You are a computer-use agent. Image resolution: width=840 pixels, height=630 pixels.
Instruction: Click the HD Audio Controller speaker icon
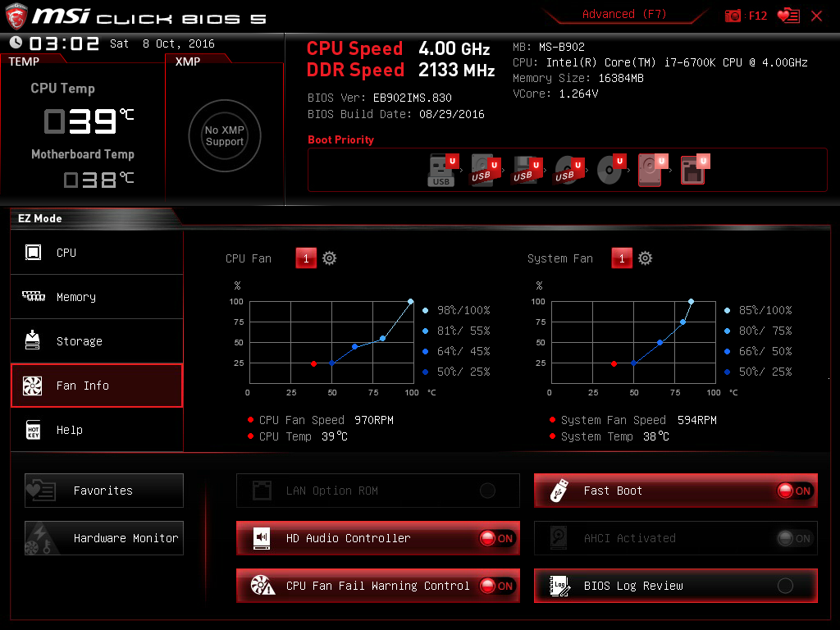[262, 538]
